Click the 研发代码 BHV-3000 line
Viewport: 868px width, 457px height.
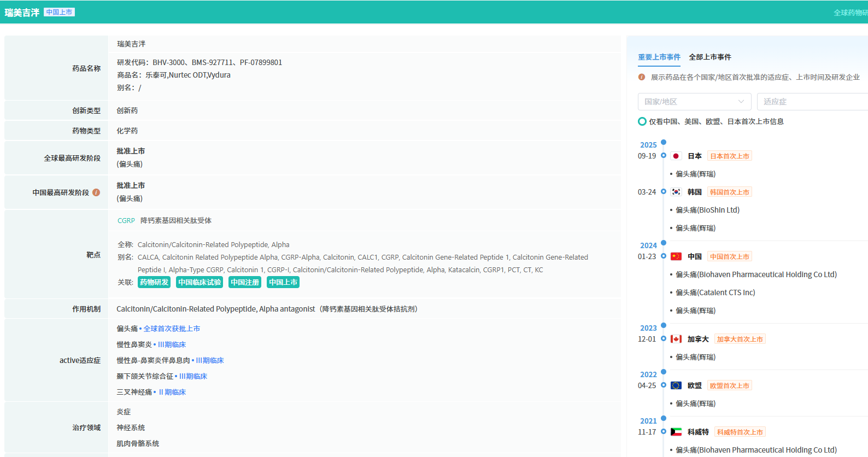click(200, 62)
